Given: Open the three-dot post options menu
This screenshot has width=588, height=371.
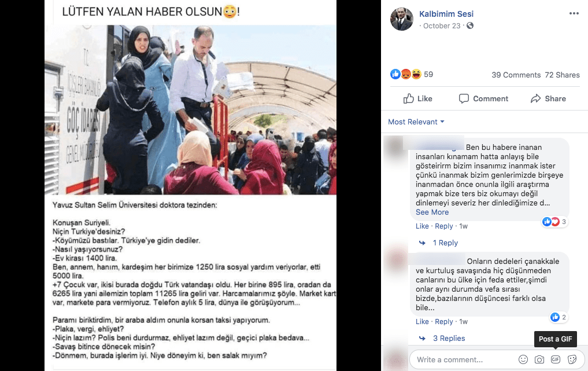Looking at the screenshot, I should pyautogui.click(x=574, y=13).
